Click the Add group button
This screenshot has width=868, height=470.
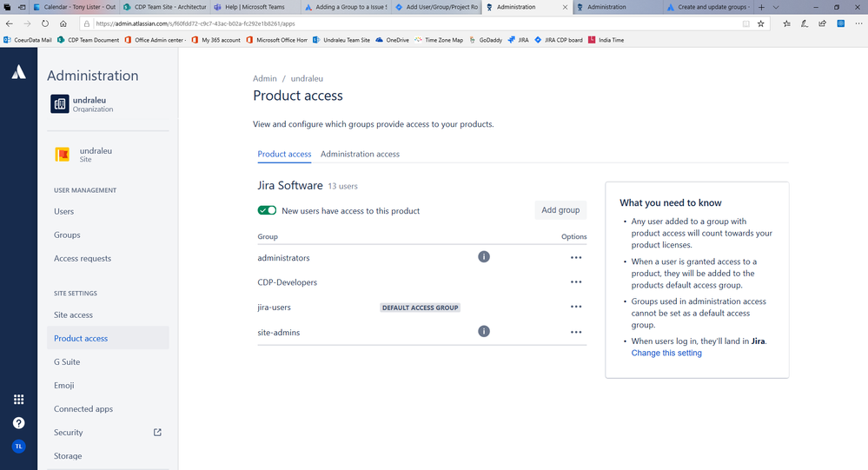[560, 210]
